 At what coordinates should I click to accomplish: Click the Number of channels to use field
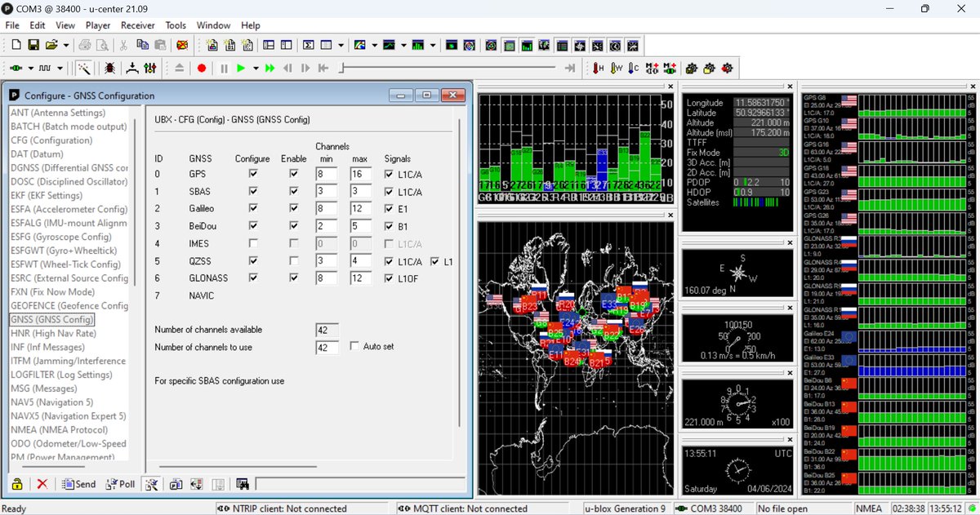pyautogui.click(x=327, y=348)
